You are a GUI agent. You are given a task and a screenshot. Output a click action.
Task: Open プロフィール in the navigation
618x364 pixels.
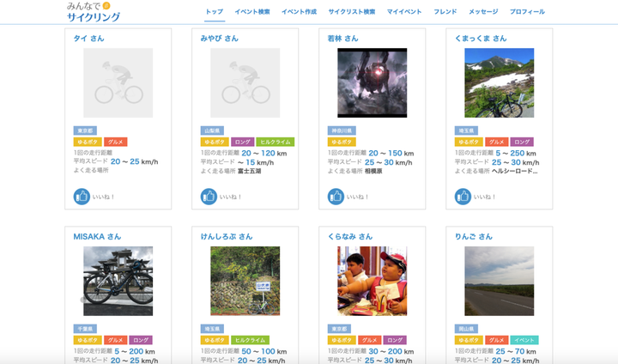pyautogui.click(x=527, y=12)
